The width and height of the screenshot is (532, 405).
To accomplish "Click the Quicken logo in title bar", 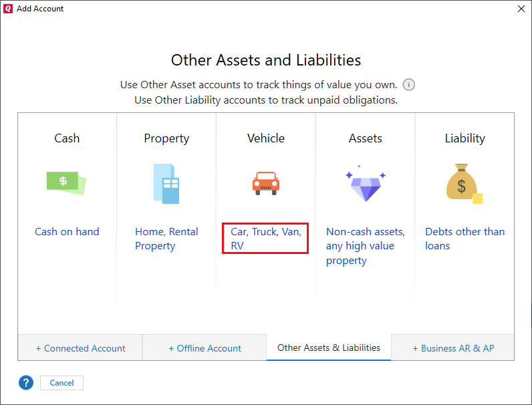I will click(x=8, y=9).
